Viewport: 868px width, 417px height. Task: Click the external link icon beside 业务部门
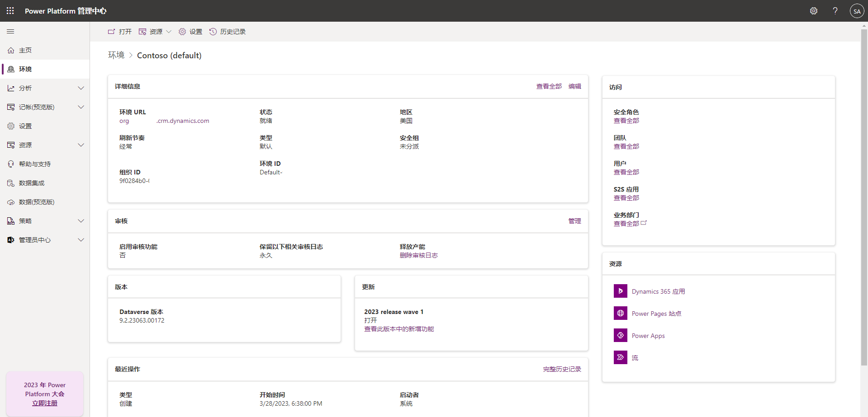point(644,223)
